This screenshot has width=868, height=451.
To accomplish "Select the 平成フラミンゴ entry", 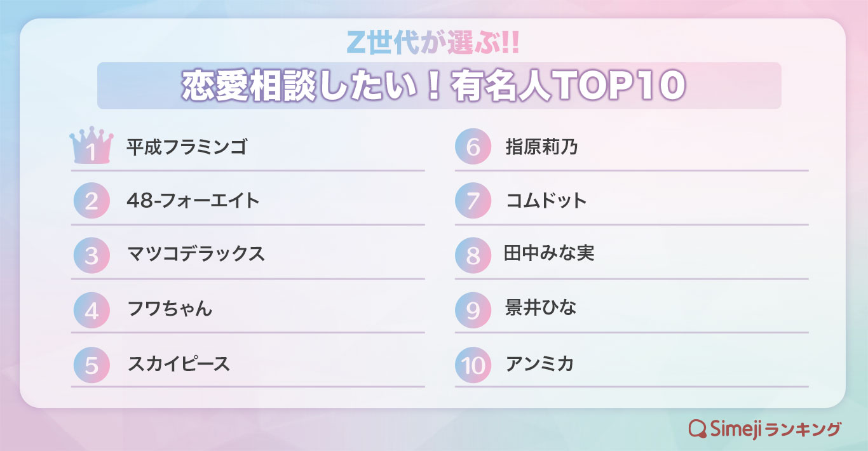I will pyautogui.click(x=186, y=148).
